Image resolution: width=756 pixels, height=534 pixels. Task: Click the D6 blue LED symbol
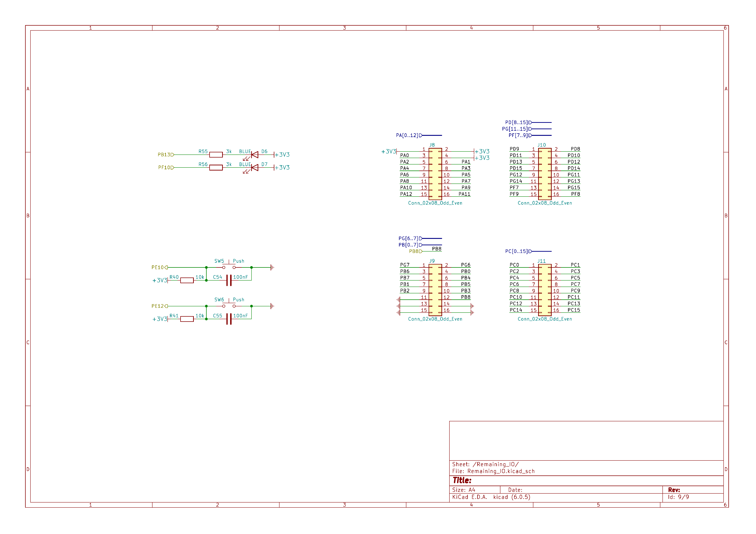coord(255,155)
